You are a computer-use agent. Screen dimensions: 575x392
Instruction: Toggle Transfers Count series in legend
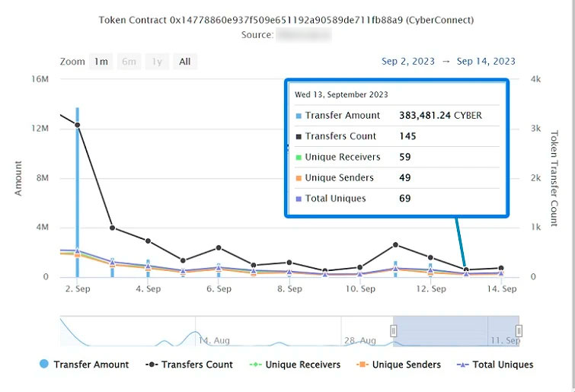pyautogui.click(x=196, y=365)
